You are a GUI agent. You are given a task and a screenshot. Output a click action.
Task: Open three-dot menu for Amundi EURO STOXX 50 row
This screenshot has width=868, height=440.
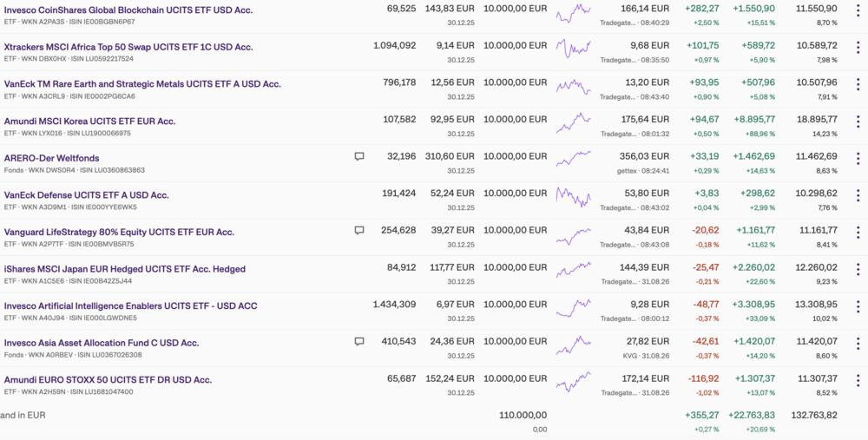pyautogui.click(x=858, y=380)
